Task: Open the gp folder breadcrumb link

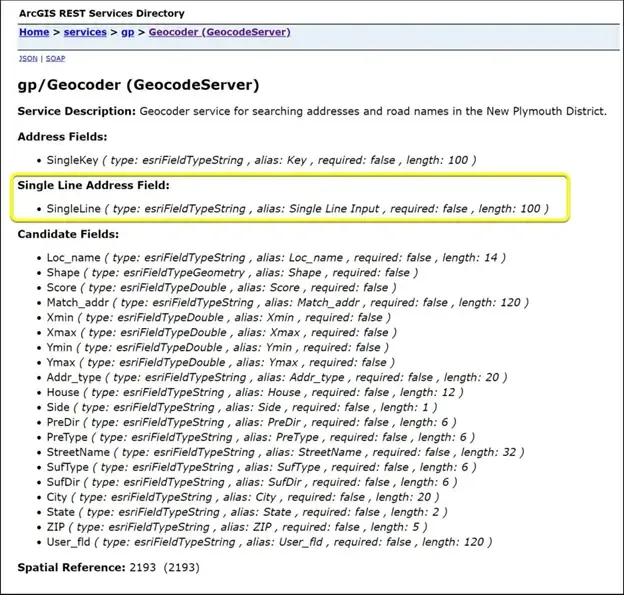Action: [x=127, y=32]
